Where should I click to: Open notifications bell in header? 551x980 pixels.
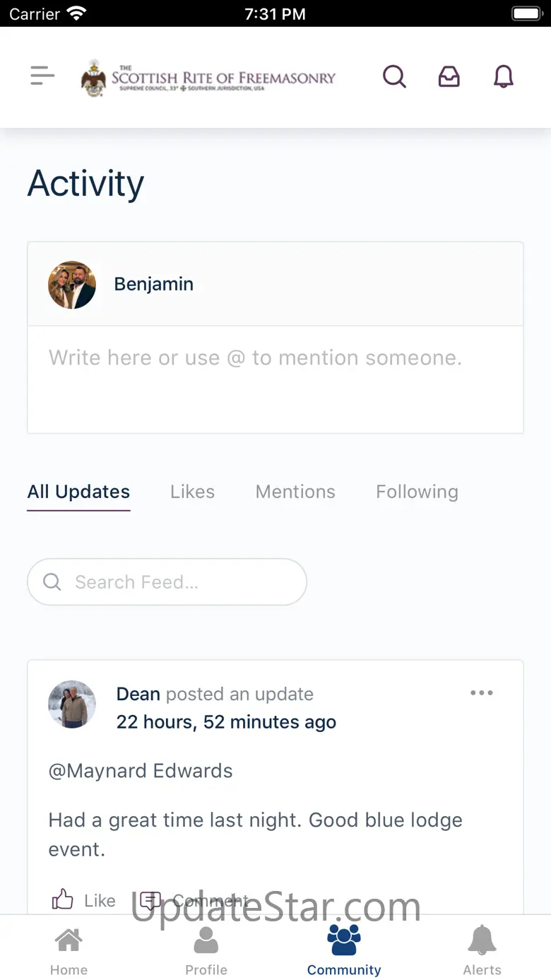[503, 76]
